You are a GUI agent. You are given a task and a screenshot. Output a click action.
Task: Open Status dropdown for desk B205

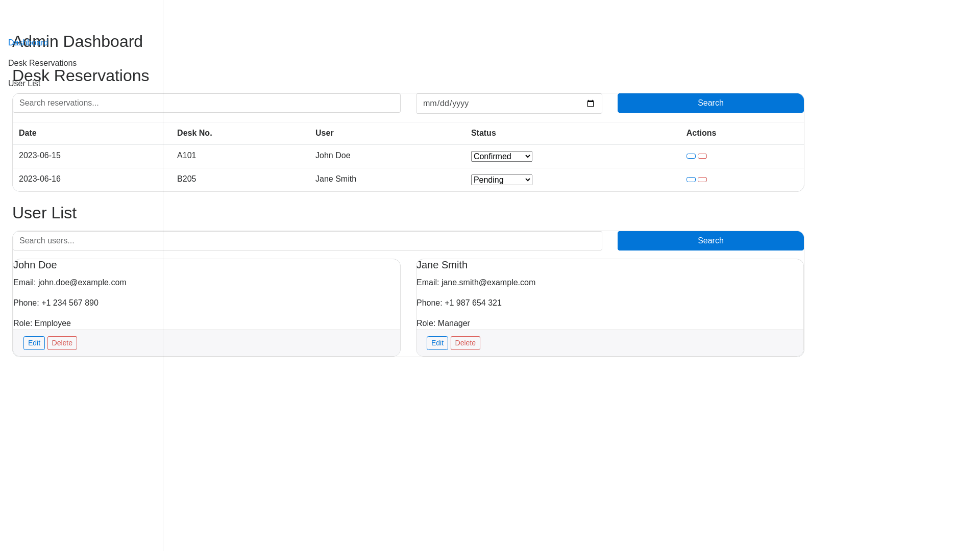tap(501, 180)
